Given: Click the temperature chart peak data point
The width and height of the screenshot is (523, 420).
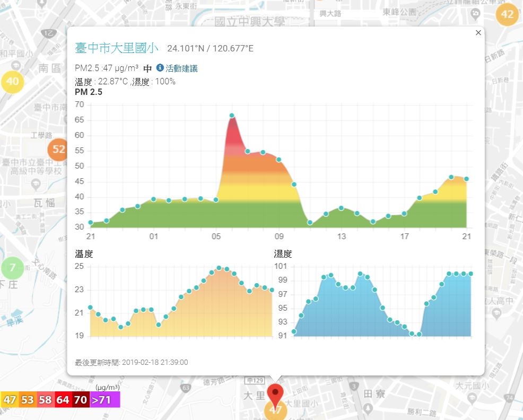Looking at the screenshot, I should tap(219, 268).
